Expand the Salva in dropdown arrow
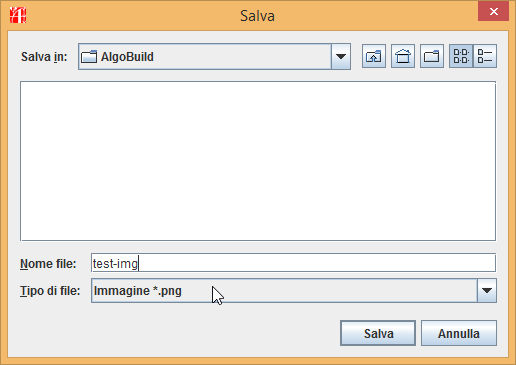The image size is (516, 365). coord(341,57)
